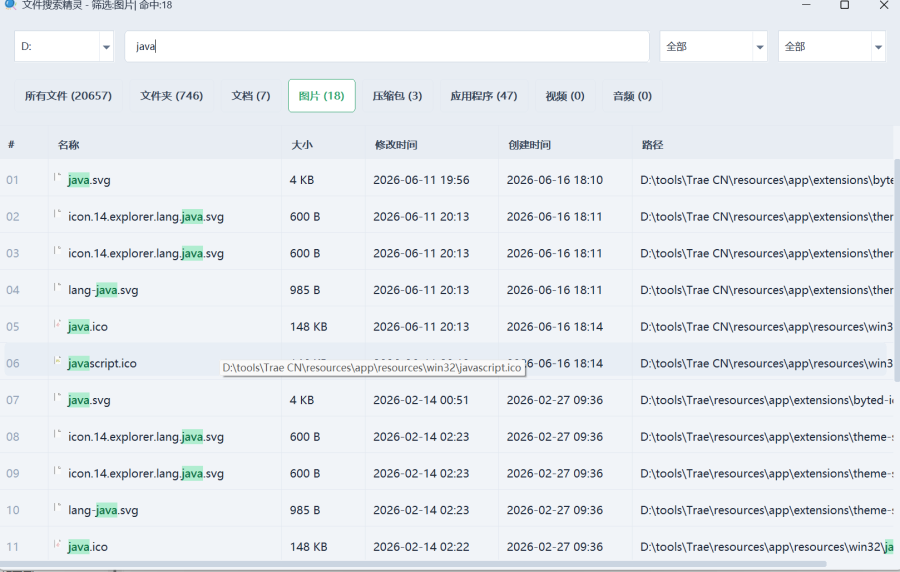This screenshot has height=572, width=900.
Task: Open the first 全部 filter dropdown
Action: pos(759,47)
